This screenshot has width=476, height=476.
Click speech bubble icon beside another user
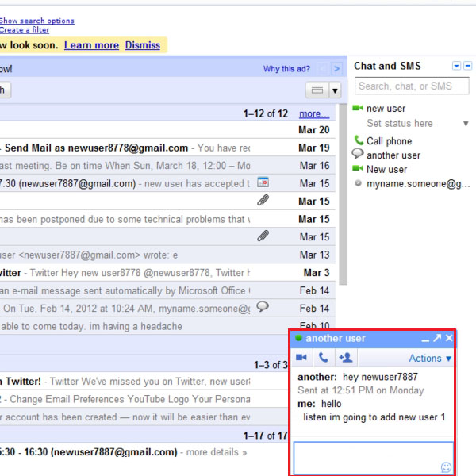point(358,154)
